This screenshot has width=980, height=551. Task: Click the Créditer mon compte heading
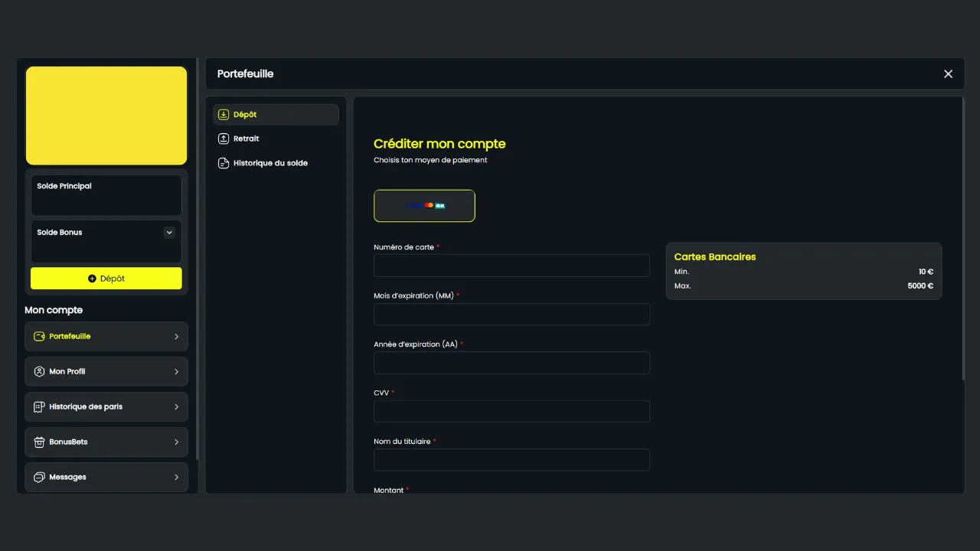coord(439,144)
